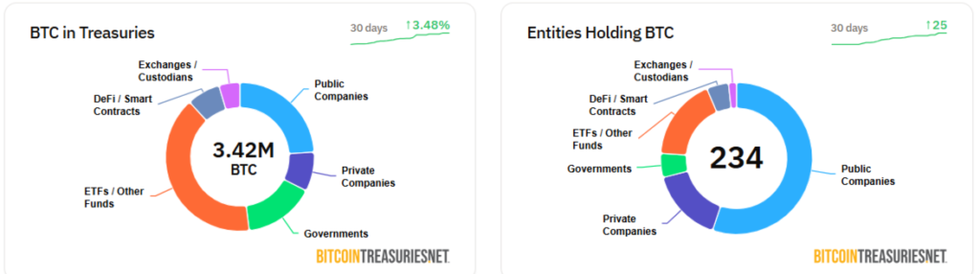Click the 234 entities center count
Screen dimensions: 980x274
coord(736,158)
